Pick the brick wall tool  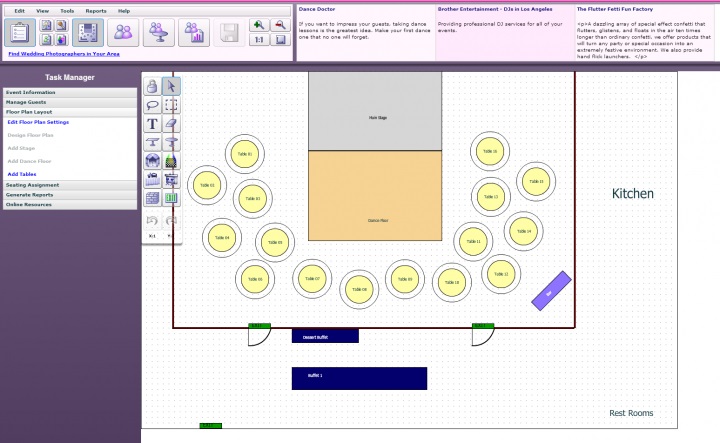[152, 198]
